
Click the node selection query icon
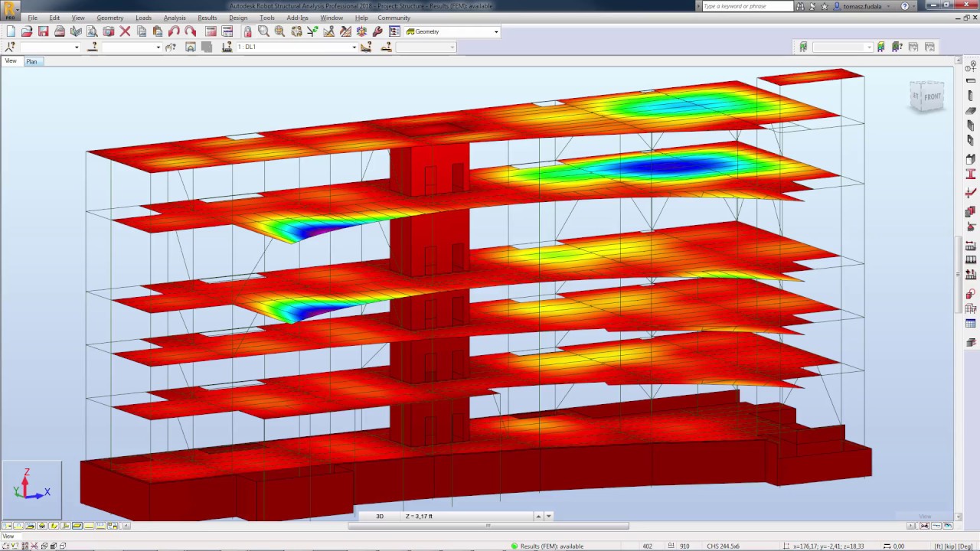(x=10, y=47)
